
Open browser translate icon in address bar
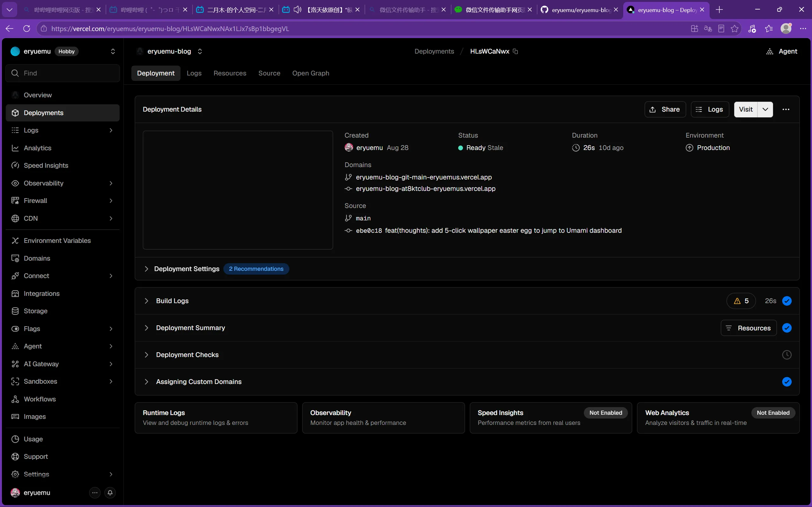click(708, 29)
